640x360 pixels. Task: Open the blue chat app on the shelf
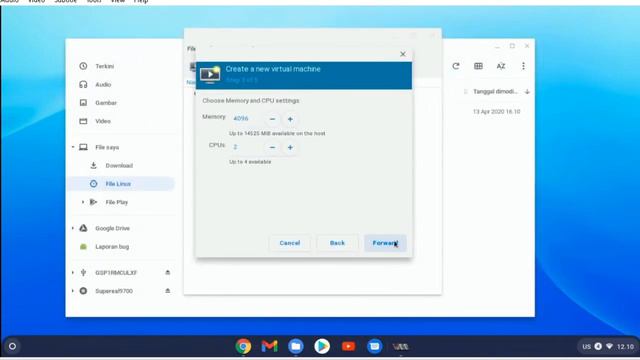[374, 347]
